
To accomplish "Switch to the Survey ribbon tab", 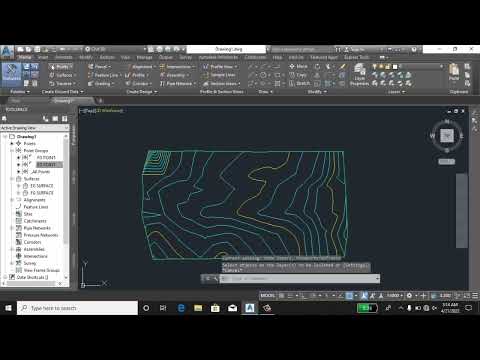I will pyautogui.click(x=186, y=57).
